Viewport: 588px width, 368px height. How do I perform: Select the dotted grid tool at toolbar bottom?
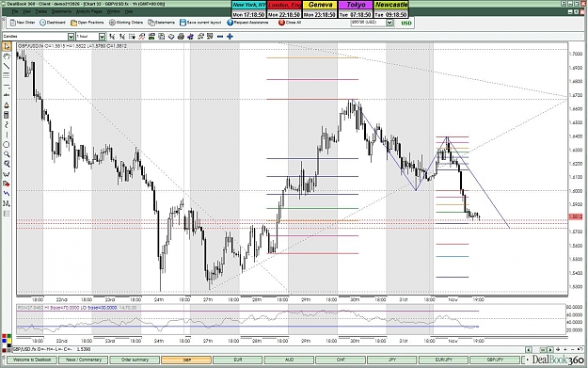pos(7,214)
